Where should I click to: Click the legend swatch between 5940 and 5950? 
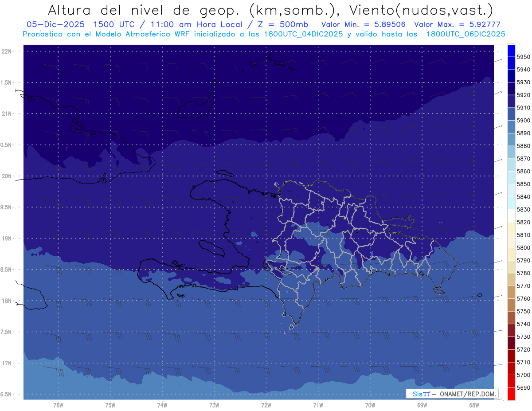[x=511, y=63]
